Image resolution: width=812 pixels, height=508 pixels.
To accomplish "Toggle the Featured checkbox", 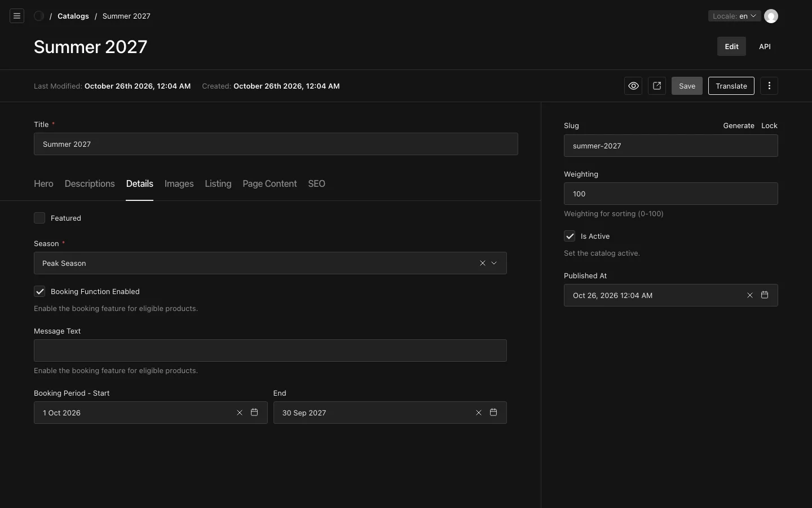I will 39,218.
